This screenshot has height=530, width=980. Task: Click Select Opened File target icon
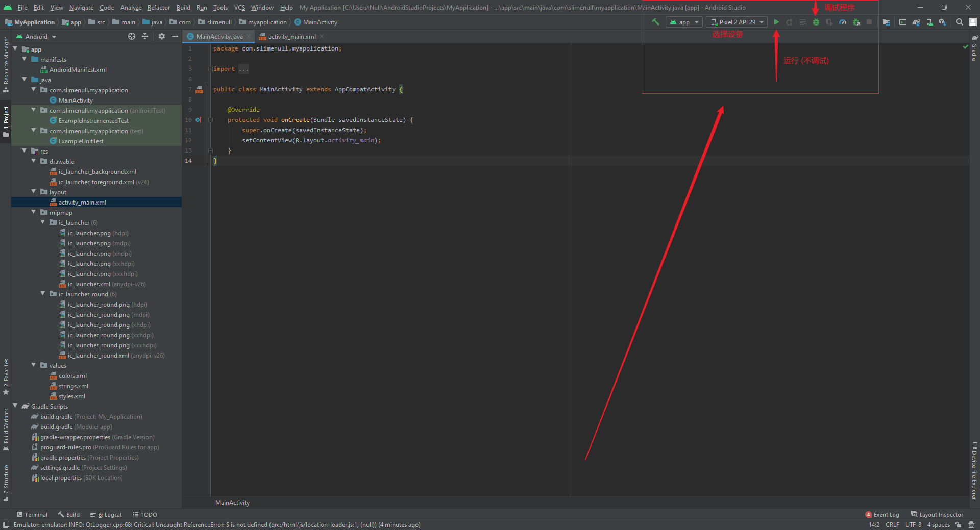tap(132, 36)
